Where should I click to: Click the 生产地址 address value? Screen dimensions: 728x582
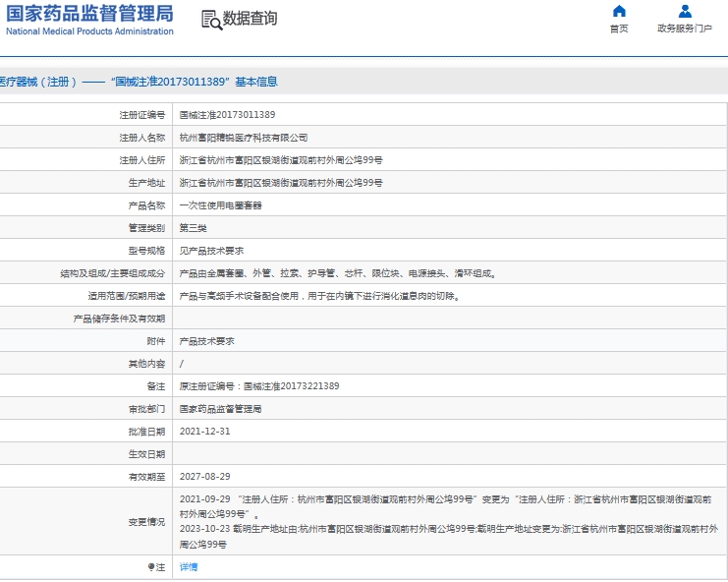coord(281,183)
